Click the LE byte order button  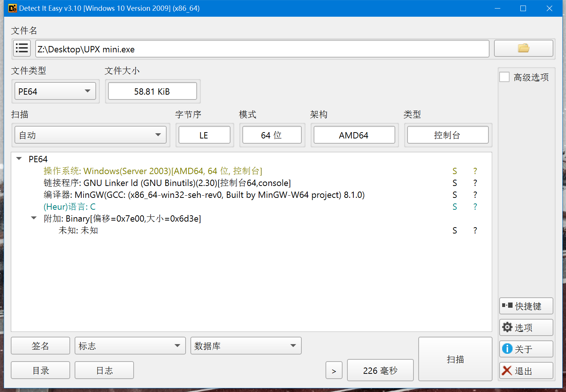click(205, 135)
